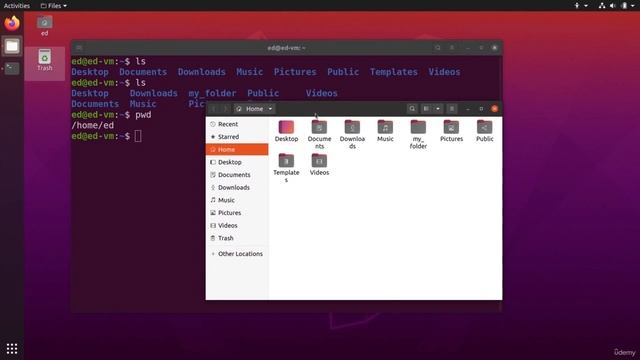Image resolution: width=640 pixels, height=360 pixels.
Task: Select Music in Files sidebar
Action: 237,200
